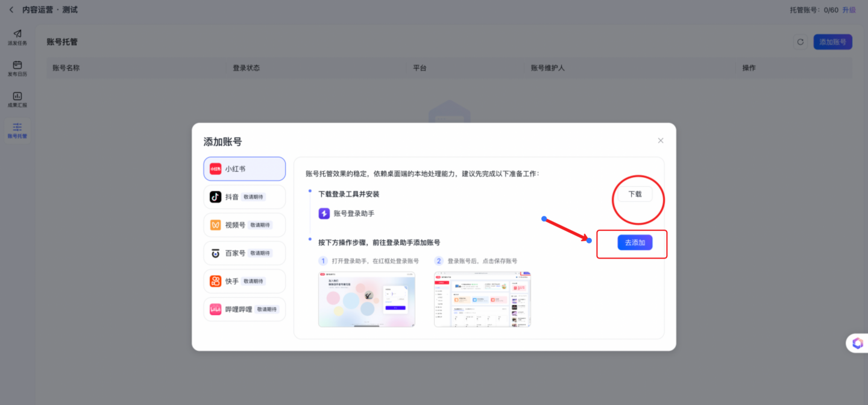Screen dimensions: 868x405
Task: Click the refresh icon beside 添加账号
Action: (x=800, y=42)
